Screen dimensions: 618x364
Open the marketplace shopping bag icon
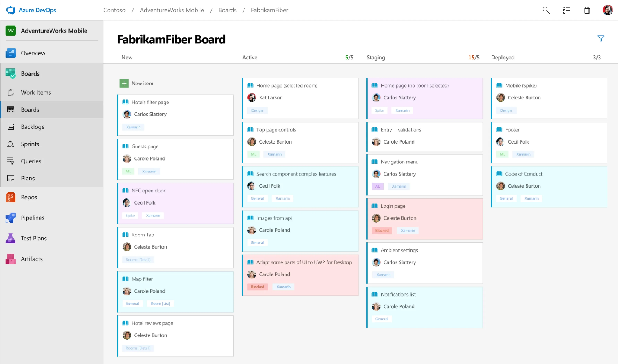tap(587, 10)
